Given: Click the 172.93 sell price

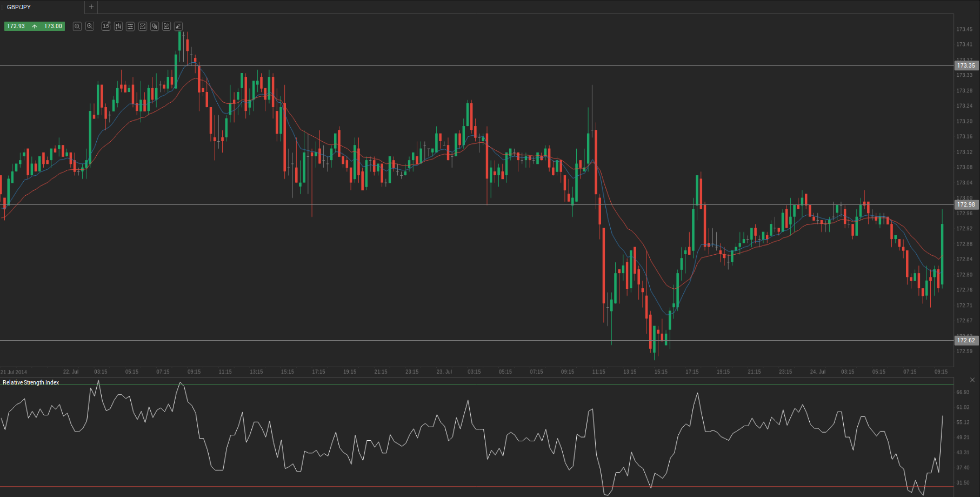Looking at the screenshot, I should 16,26.
